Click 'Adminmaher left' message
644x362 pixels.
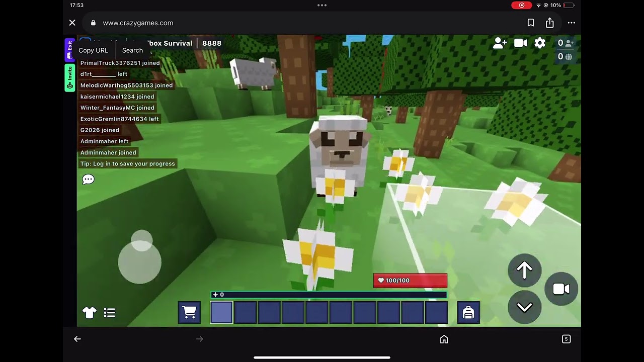coord(105,141)
